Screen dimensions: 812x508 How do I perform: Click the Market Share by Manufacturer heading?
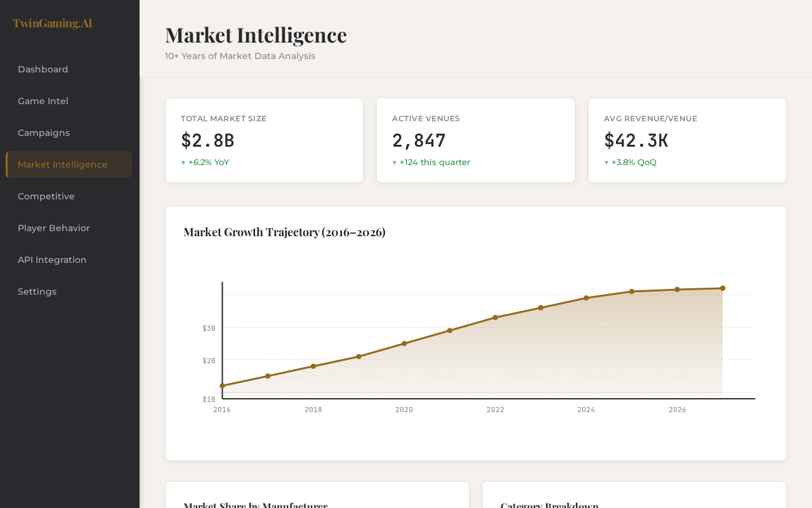[255, 505]
